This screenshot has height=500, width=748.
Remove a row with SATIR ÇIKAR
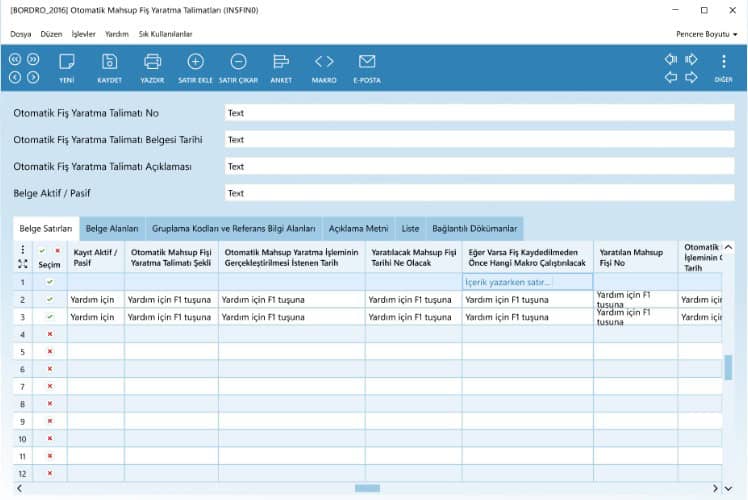point(238,62)
